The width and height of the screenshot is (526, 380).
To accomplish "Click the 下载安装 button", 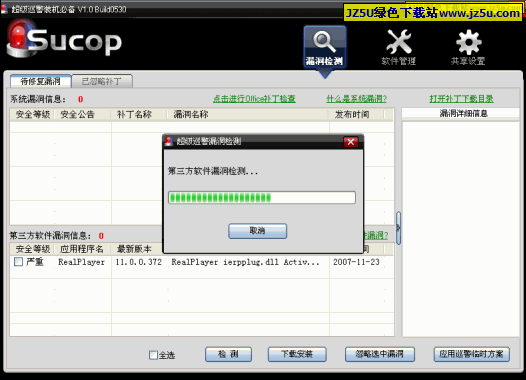I will pos(297,354).
